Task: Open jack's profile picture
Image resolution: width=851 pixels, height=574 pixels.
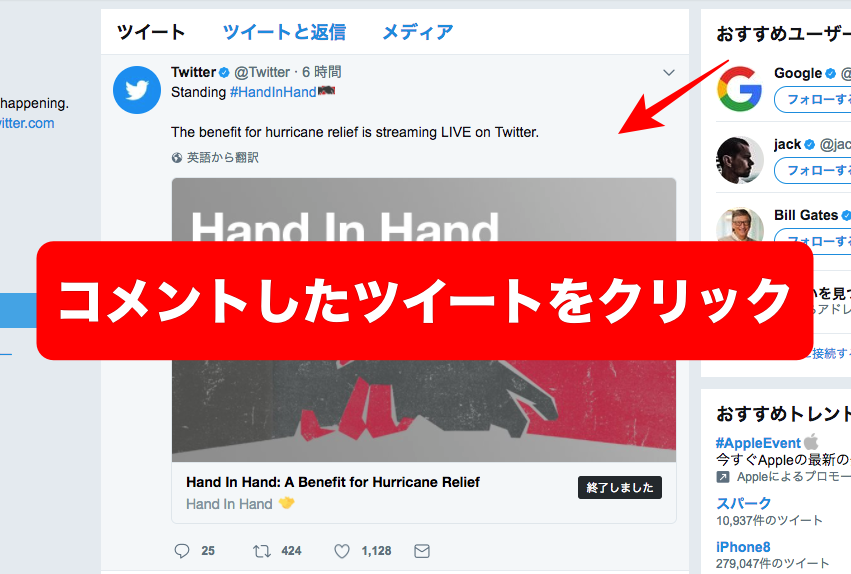Action: point(740,160)
